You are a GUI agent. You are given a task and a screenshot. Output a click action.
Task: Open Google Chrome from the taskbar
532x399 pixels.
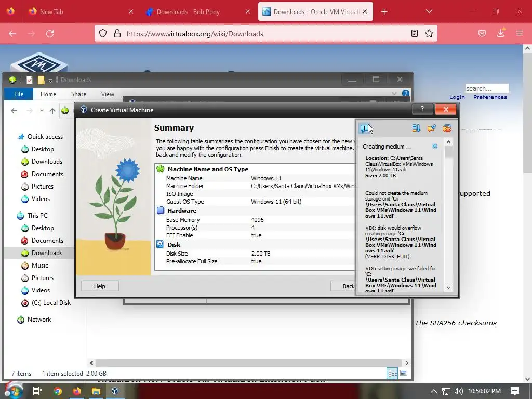[x=58, y=391]
